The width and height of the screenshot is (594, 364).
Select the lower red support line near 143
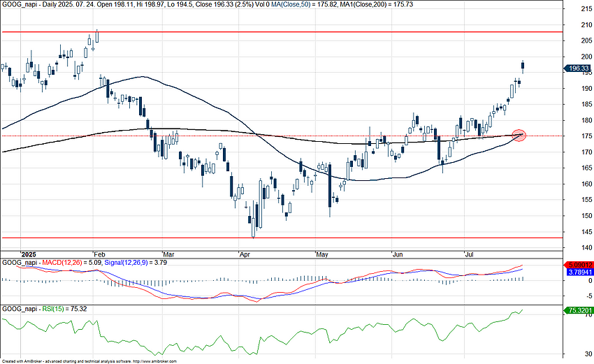(x=282, y=238)
